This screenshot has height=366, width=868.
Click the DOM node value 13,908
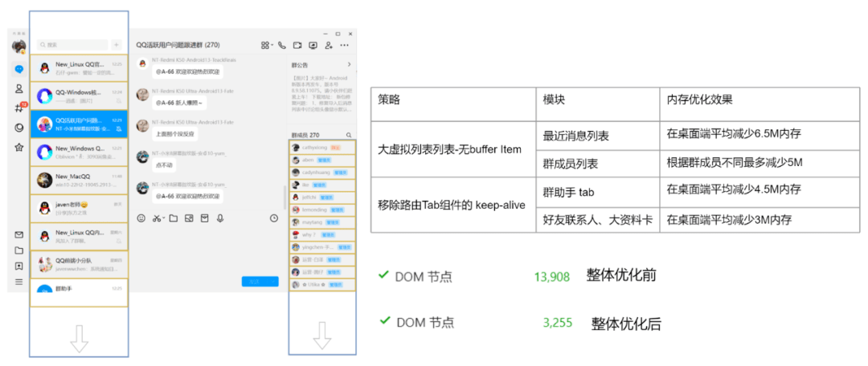552,277
